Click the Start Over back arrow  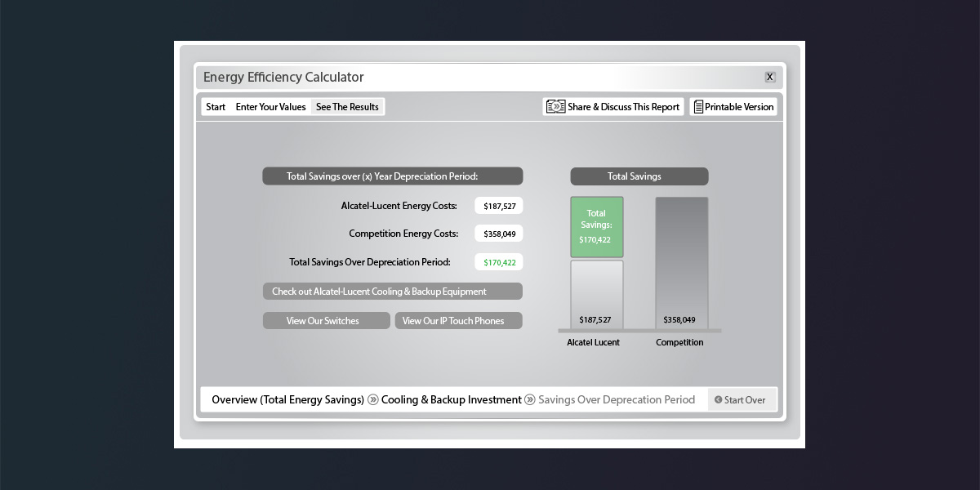[718, 400]
